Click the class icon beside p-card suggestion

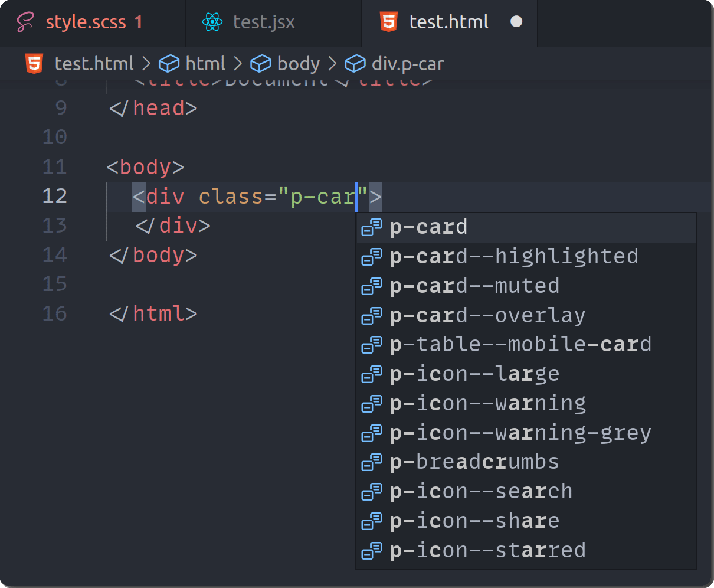coord(371,228)
